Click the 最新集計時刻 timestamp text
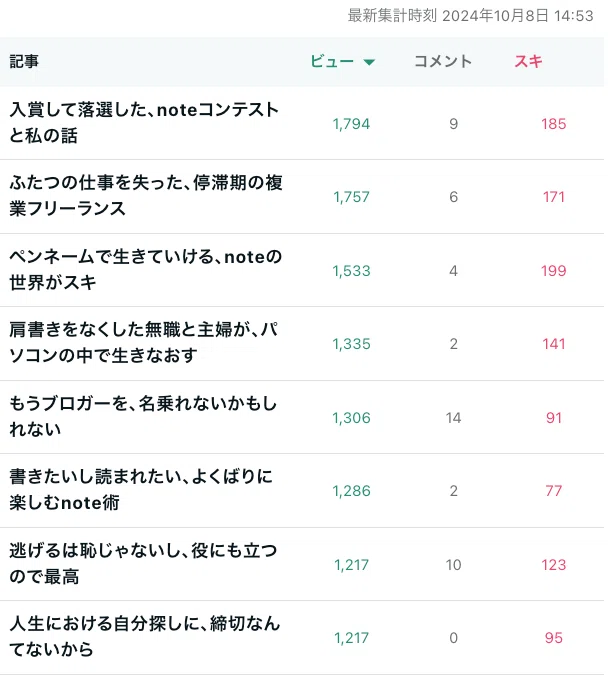 (x=471, y=16)
